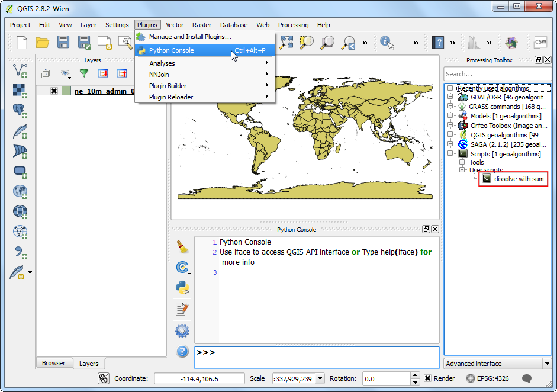Image resolution: width=557 pixels, height=392 pixels.
Task: Click Manage and Install Plugins menu entry
Action: (x=205, y=37)
